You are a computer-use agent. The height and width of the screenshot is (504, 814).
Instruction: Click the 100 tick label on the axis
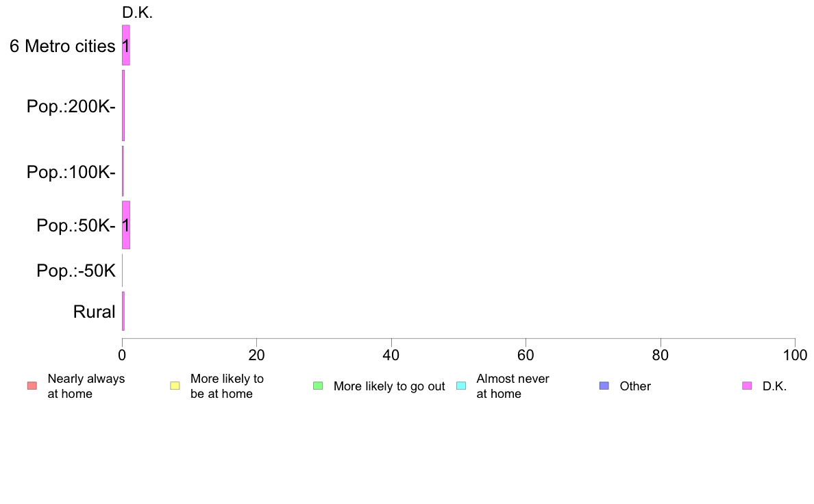tap(794, 355)
